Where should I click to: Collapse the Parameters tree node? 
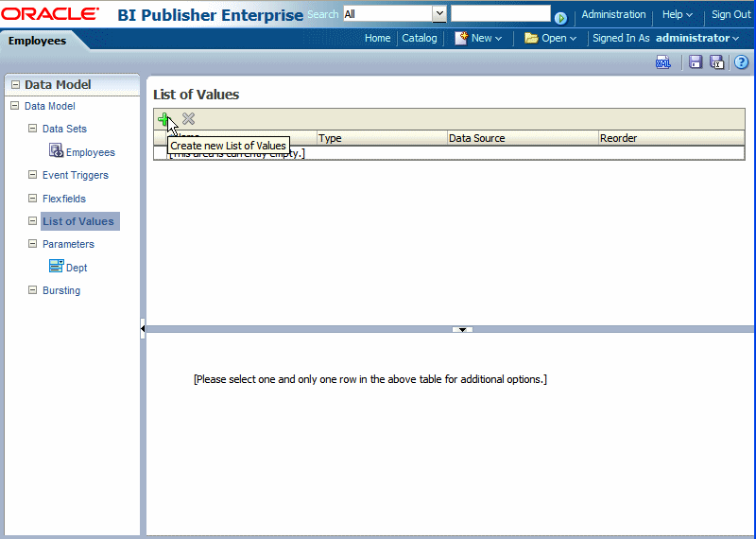tap(32, 244)
